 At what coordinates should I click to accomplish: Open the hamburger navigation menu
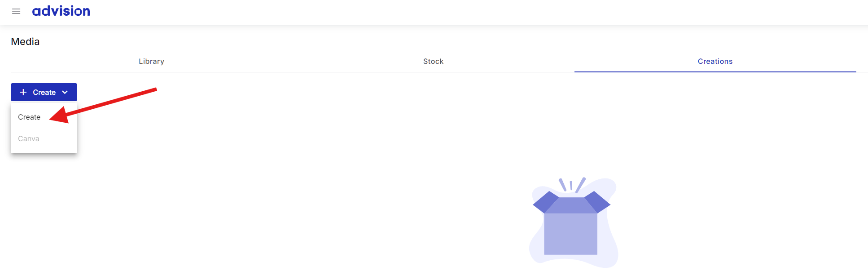[16, 11]
